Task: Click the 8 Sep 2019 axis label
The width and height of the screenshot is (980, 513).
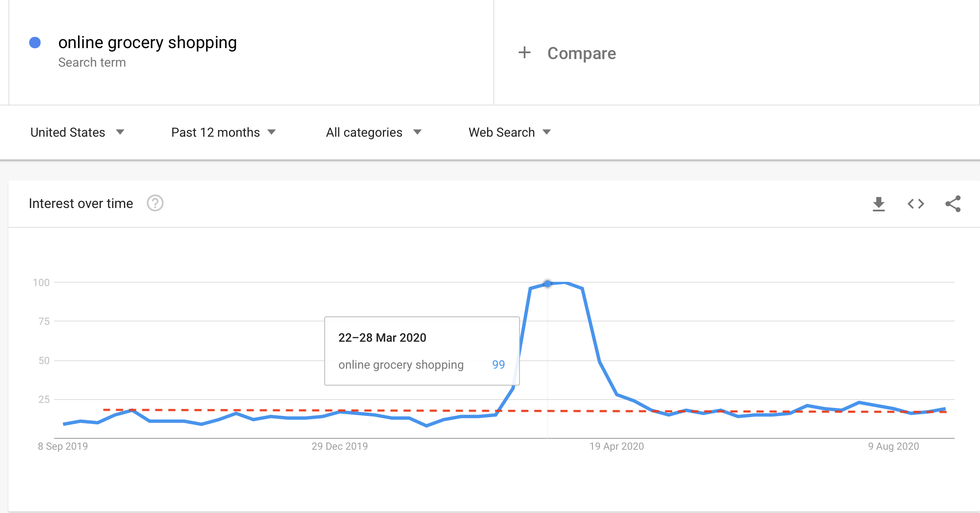Action: click(x=63, y=446)
